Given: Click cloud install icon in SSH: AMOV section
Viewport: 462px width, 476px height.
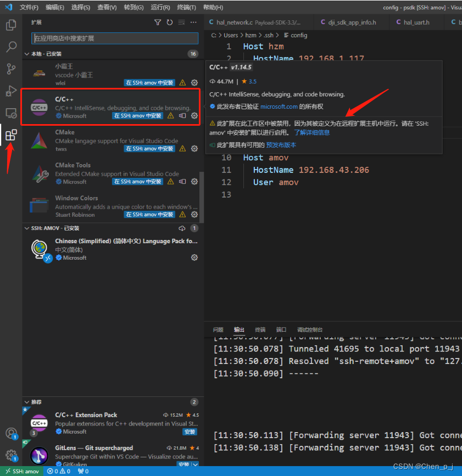Looking at the screenshot, I should coord(182,228).
